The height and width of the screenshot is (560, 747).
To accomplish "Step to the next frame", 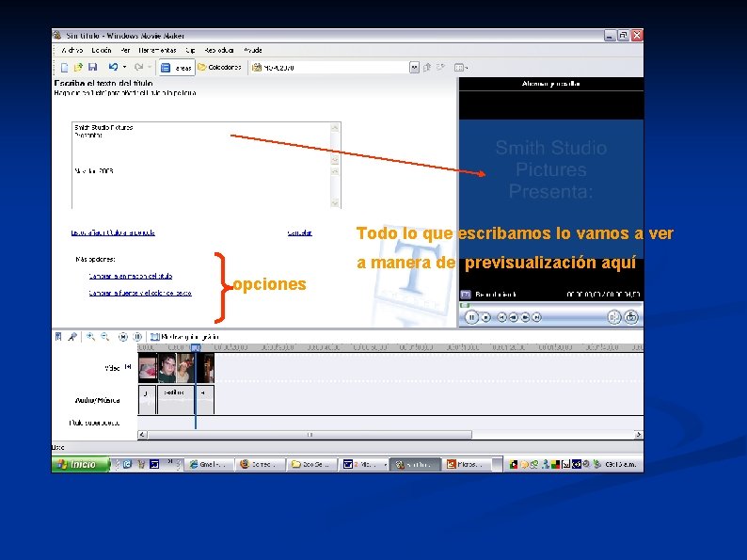I will 525,317.
